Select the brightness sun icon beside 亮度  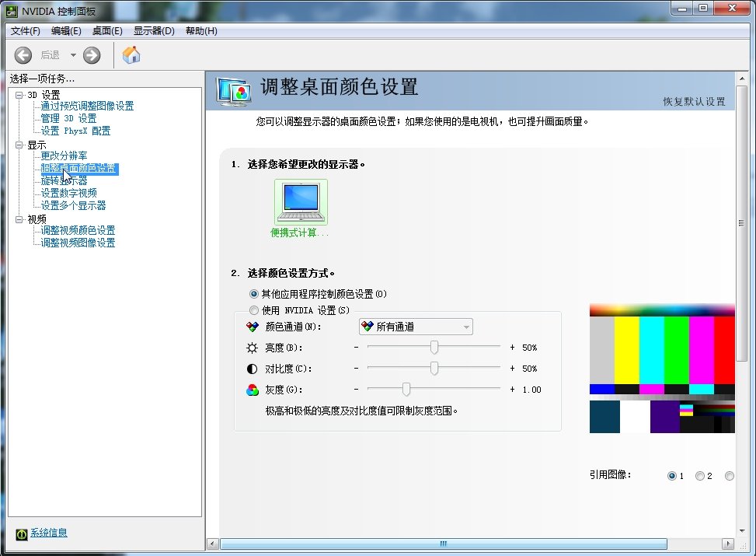click(x=251, y=347)
